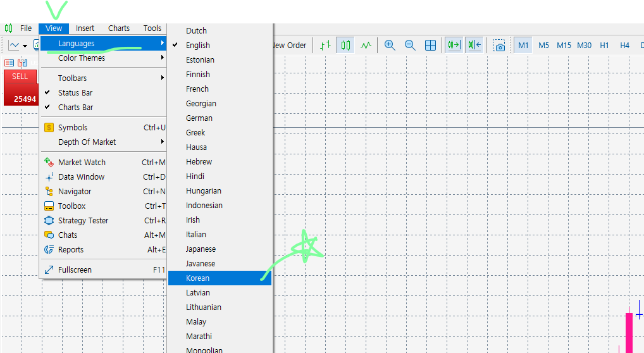644x353 pixels.
Task: Expand the Color Themes submenu
Action: click(82, 58)
